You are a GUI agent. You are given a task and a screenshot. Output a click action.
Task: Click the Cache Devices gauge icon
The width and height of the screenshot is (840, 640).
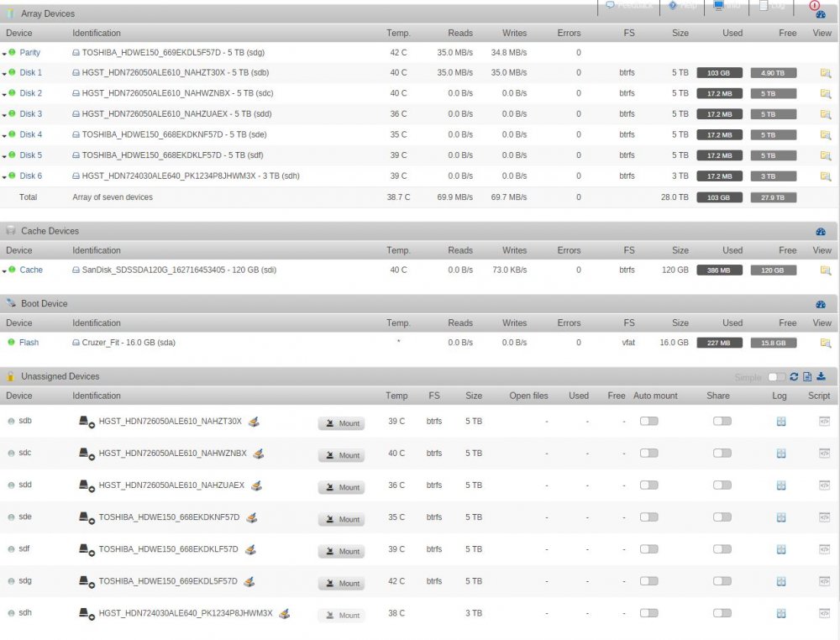pyautogui.click(x=820, y=231)
